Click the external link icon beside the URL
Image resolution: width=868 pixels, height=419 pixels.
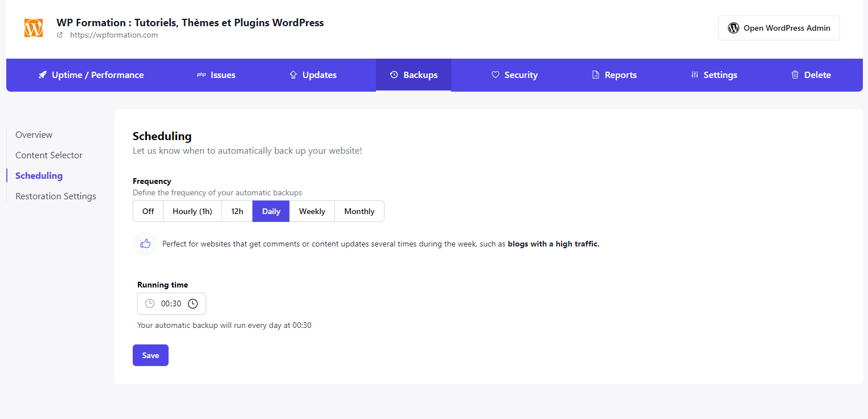pyautogui.click(x=60, y=35)
